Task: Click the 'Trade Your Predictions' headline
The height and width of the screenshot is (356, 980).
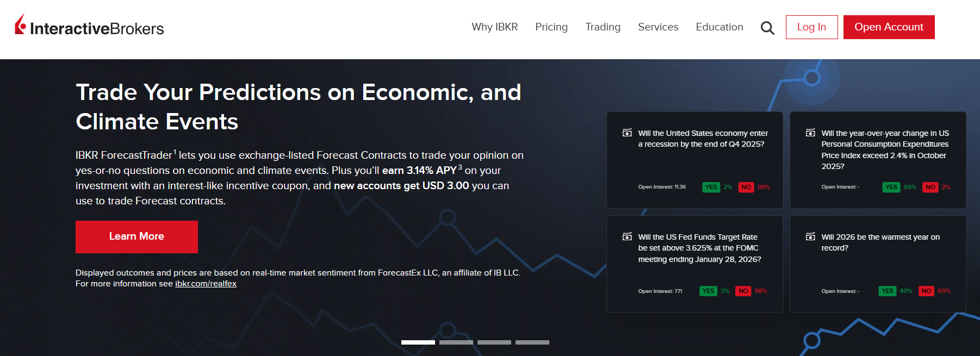Action: (x=298, y=107)
